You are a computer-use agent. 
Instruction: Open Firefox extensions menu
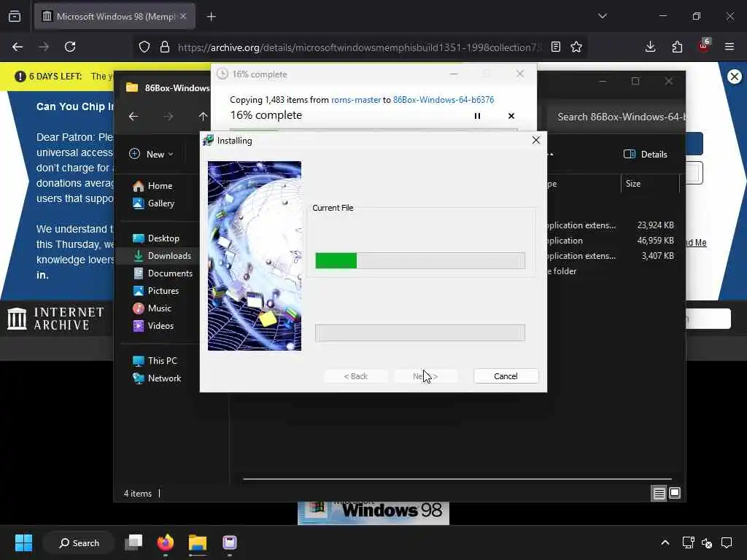tap(677, 47)
